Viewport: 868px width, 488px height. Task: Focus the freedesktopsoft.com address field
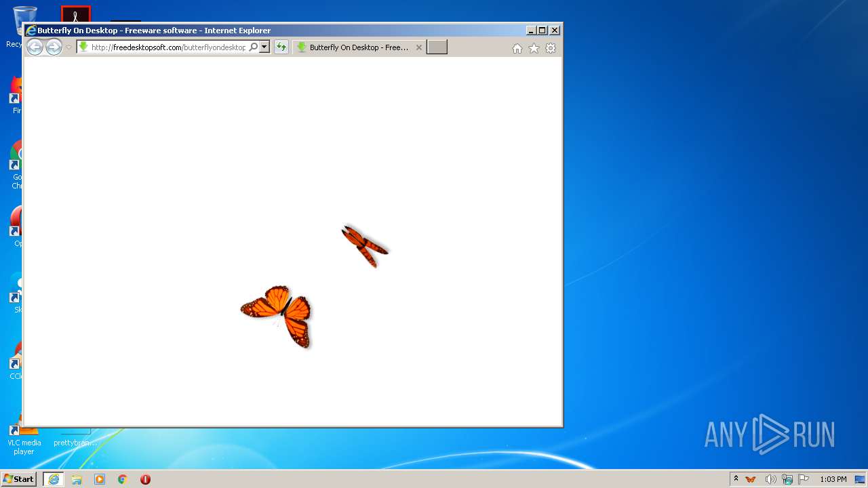[x=168, y=47]
